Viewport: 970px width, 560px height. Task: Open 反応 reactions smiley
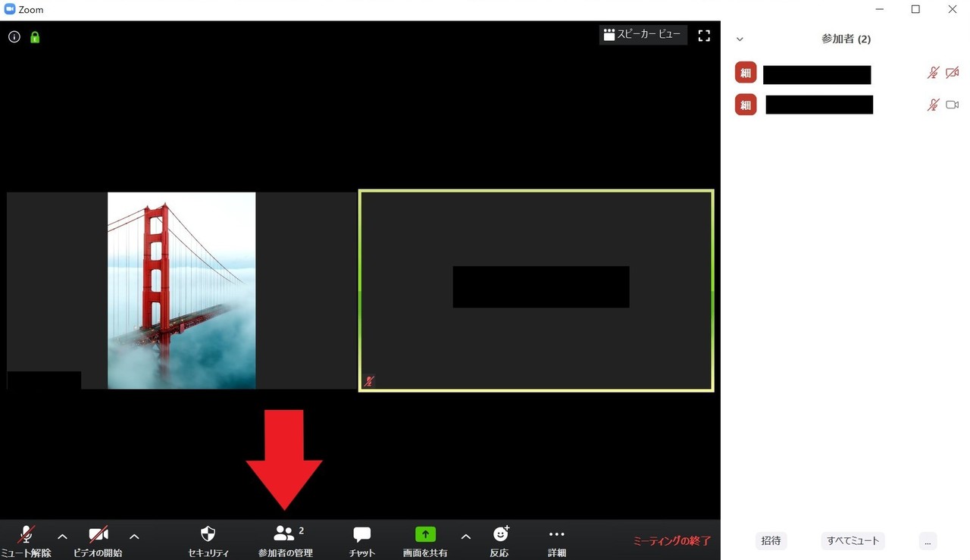[499, 541]
